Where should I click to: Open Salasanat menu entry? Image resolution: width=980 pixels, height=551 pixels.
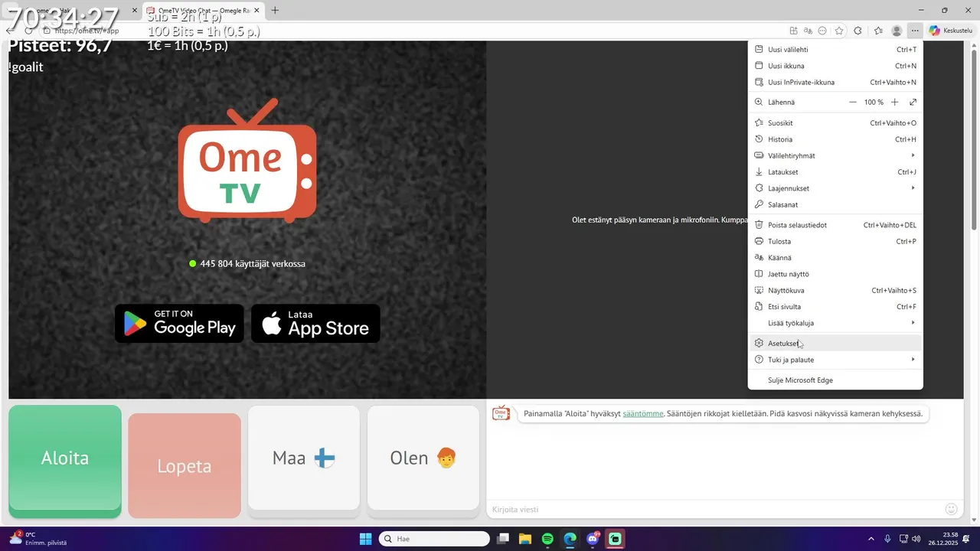click(835, 205)
